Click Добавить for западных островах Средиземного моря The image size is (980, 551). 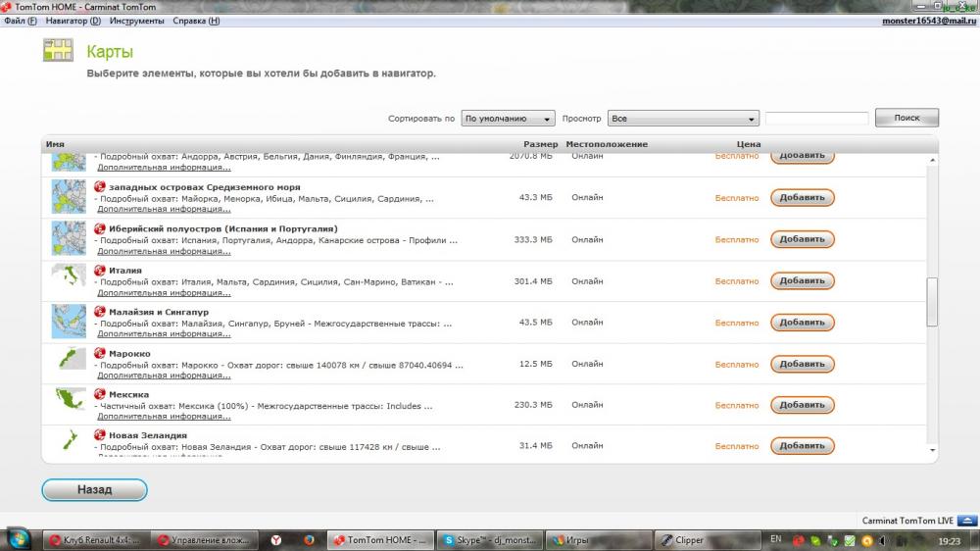pos(802,197)
